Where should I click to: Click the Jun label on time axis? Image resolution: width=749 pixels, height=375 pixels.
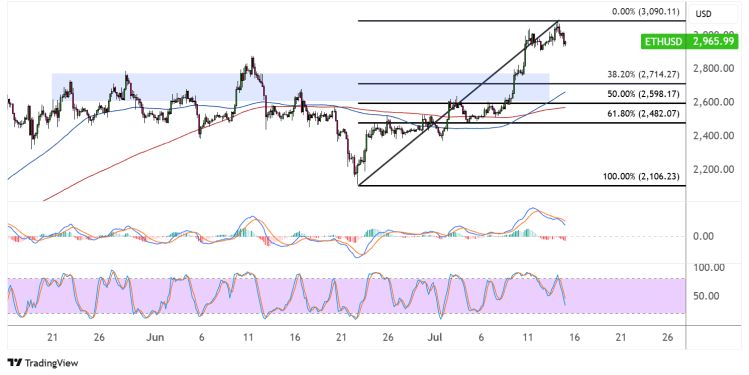(155, 337)
